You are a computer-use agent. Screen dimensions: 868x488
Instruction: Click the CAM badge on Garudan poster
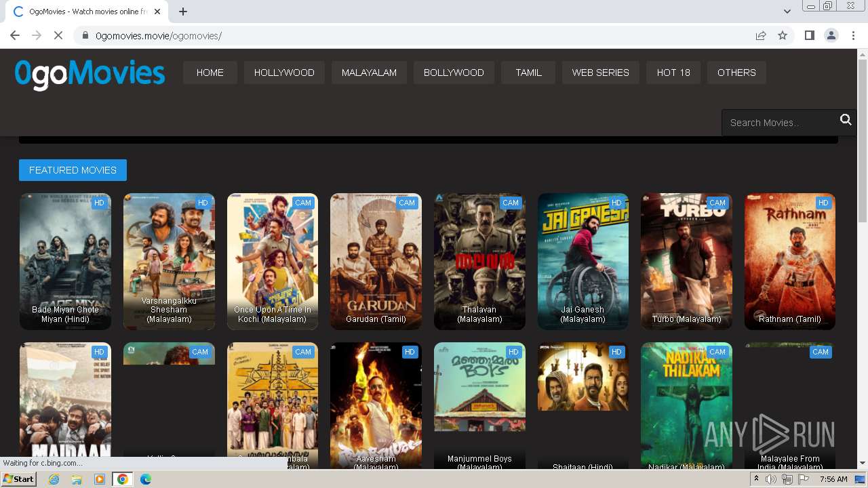coord(407,203)
